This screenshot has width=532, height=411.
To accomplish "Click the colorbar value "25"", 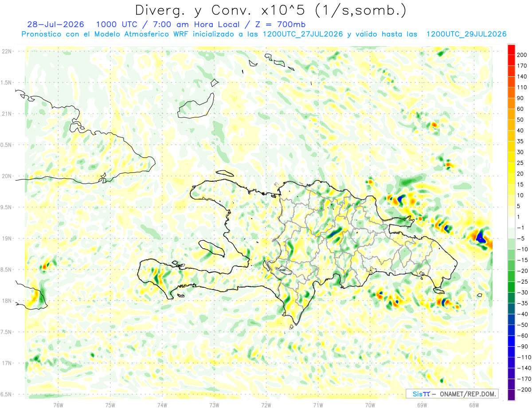I will tap(520, 163).
